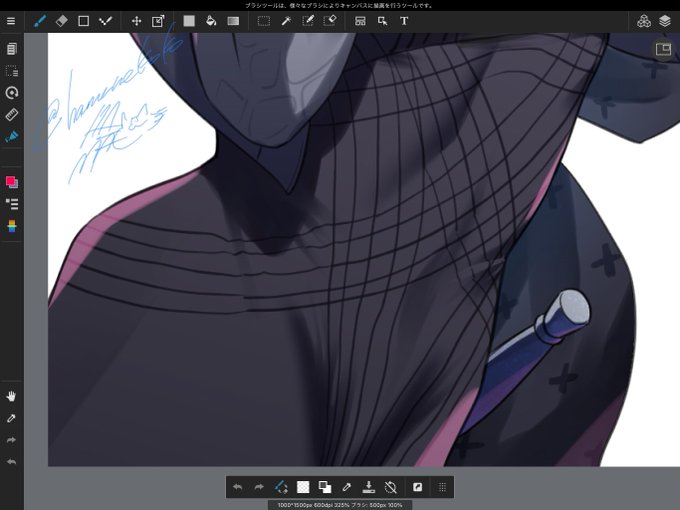Select the Brush tool in top toolbar

coord(40,21)
